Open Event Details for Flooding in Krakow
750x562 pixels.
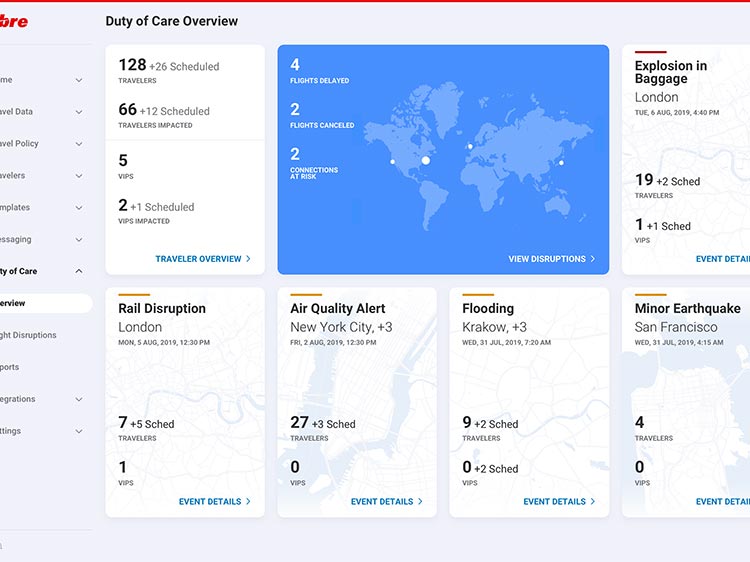(558, 502)
